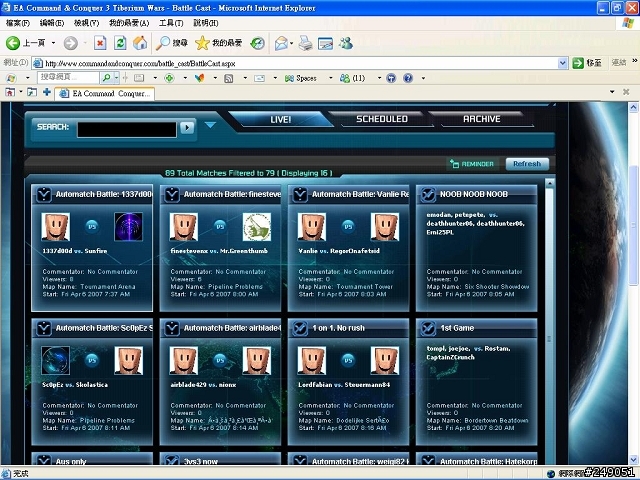Click the IE Forward arrow button
This screenshot has height=480, width=640.
(71, 43)
